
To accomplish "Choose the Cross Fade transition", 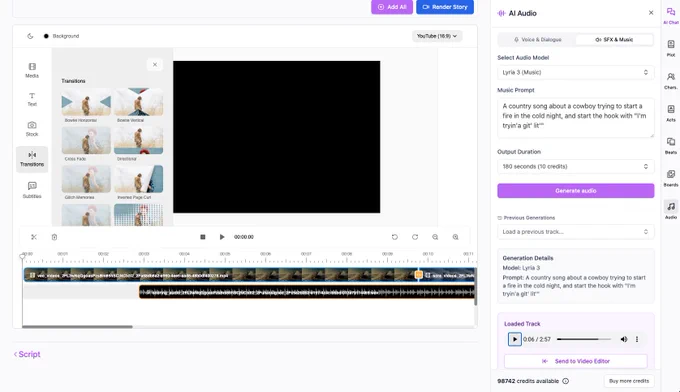I will point(86,140).
